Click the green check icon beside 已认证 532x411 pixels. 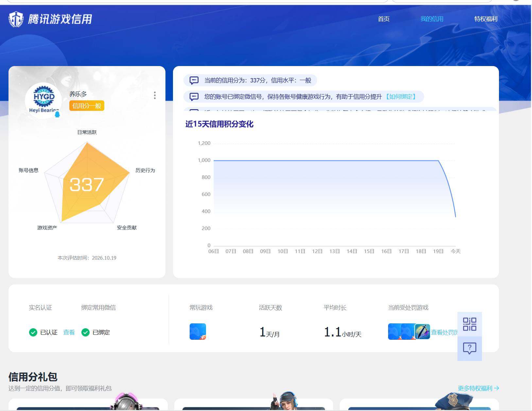click(33, 333)
